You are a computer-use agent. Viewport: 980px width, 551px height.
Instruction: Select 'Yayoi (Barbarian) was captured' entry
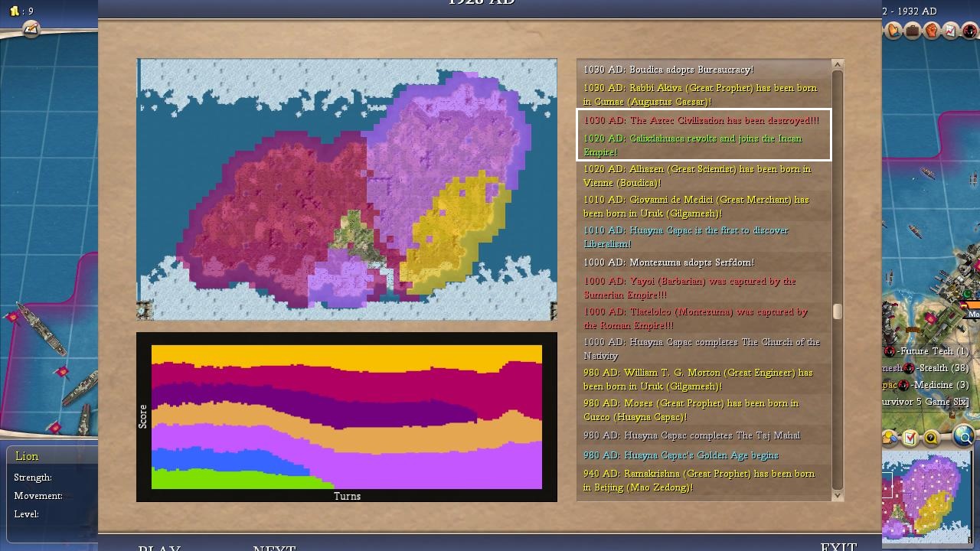point(704,288)
